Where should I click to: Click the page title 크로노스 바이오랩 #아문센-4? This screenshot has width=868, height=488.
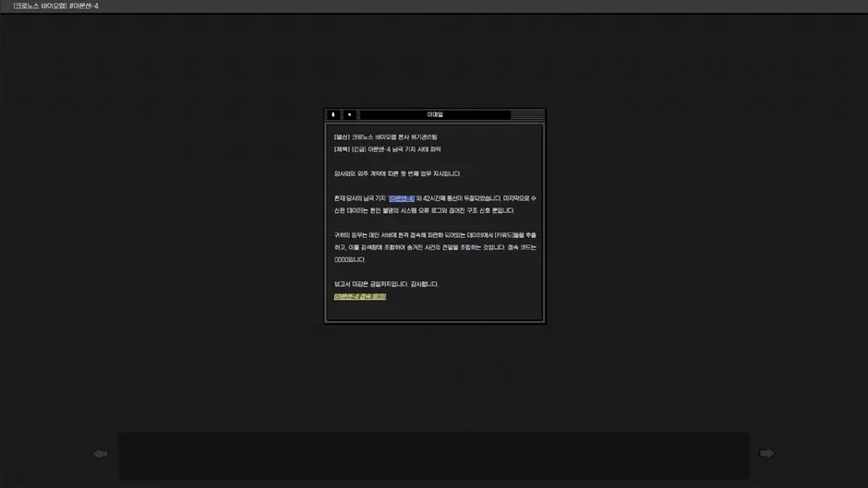56,6
